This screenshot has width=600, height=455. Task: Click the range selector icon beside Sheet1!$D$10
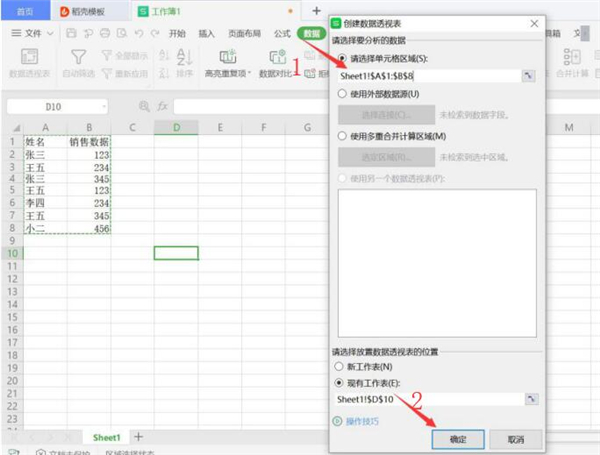point(529,398)
